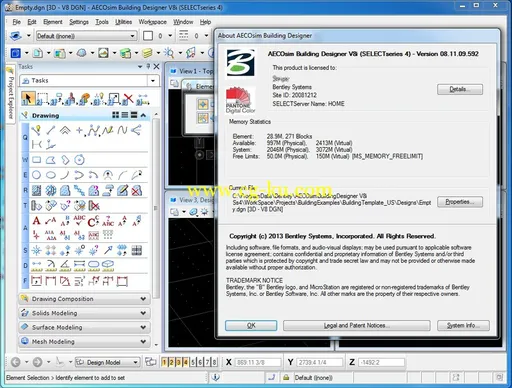Screen dimensions: 512x388
Task: Toggle view 5 button in view toggles
Action: 193,362
